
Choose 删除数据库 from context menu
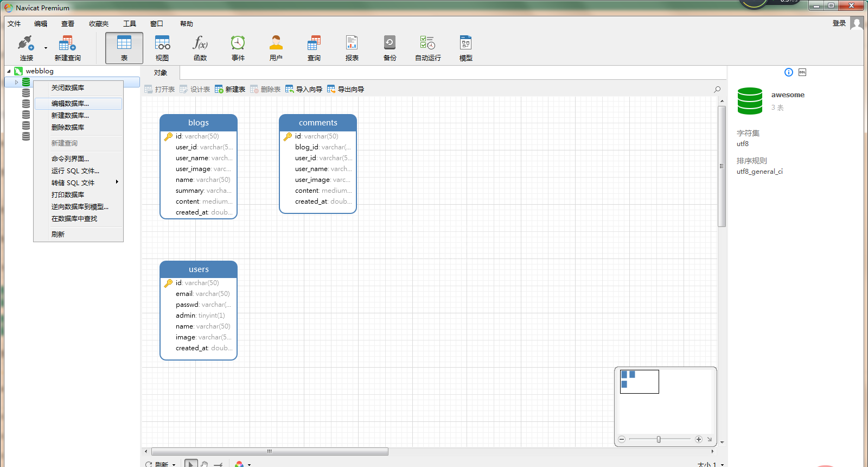click(x=78, y=127)
